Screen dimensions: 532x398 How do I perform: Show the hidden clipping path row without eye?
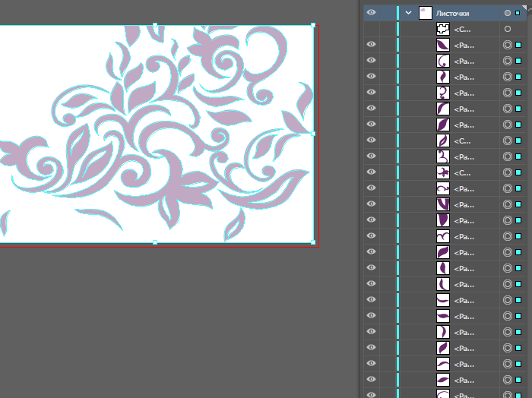click(371, 29)
